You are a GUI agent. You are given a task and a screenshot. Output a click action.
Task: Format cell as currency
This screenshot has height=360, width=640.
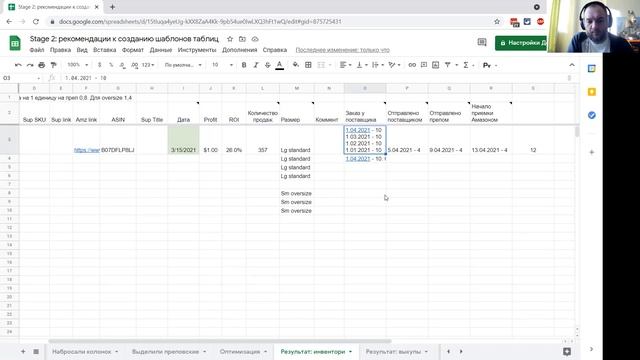pos(99,65)
